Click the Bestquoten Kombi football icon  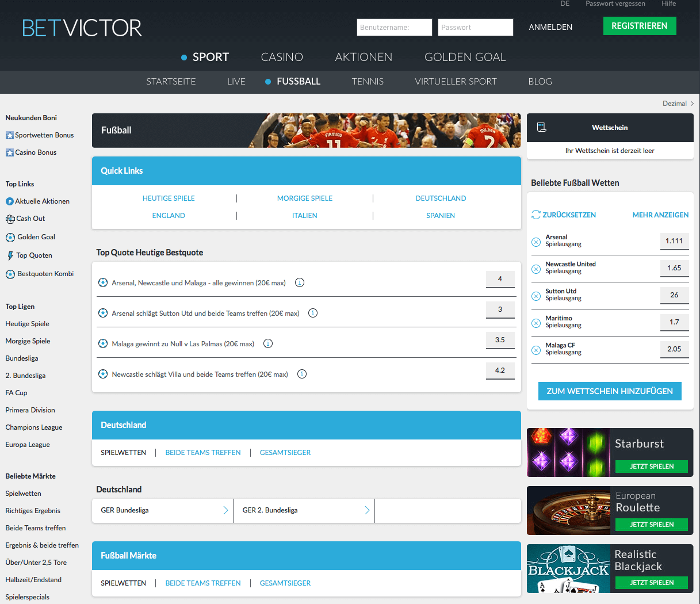[10, 274]
